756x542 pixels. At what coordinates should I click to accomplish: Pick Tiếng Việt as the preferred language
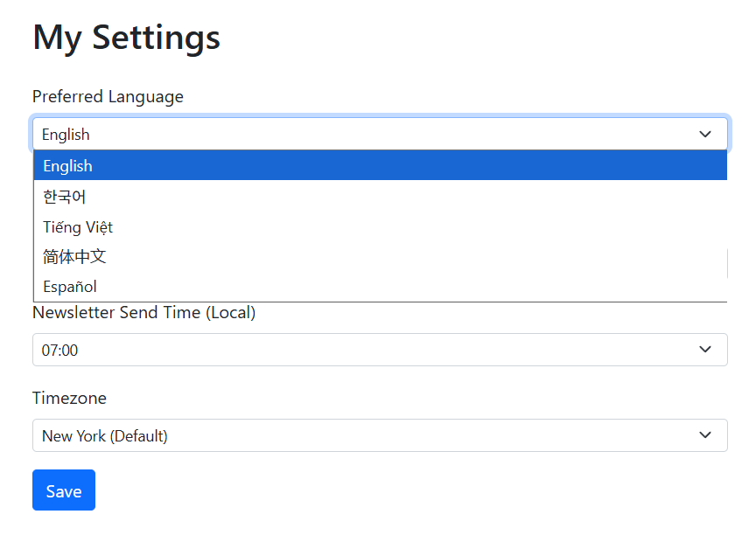(78, 227)
